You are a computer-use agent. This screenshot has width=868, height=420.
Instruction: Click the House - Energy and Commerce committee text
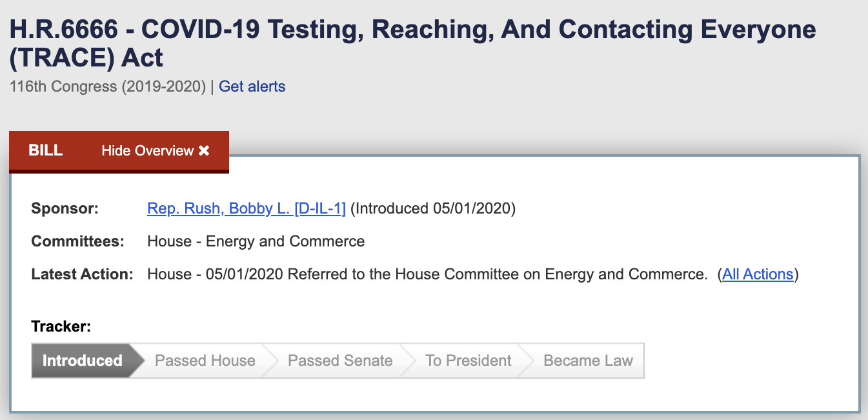[x=256, y=241]
